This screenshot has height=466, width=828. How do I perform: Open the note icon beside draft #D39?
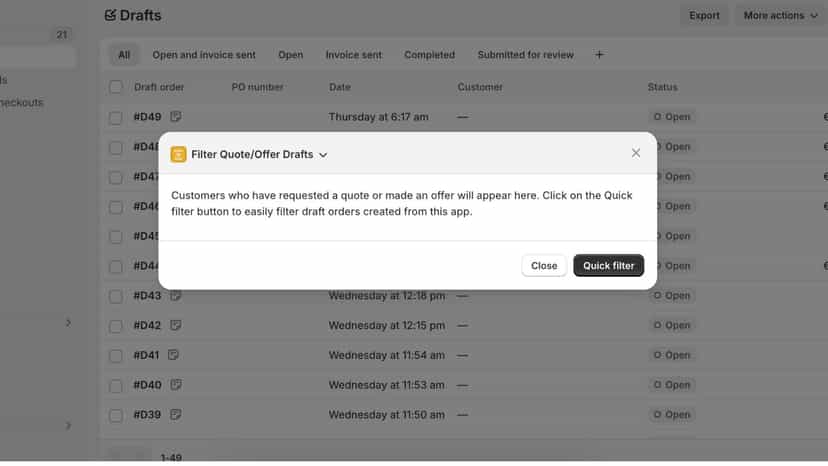176,414
